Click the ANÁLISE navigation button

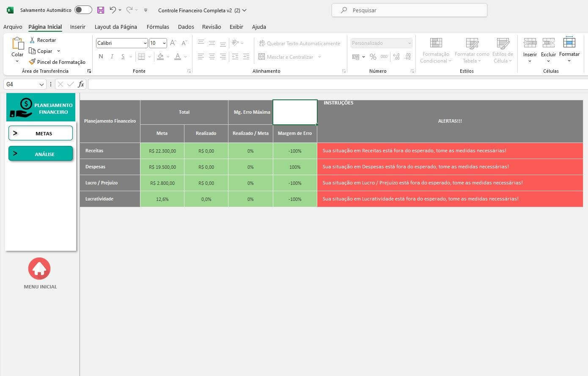(x=41, y=154)
